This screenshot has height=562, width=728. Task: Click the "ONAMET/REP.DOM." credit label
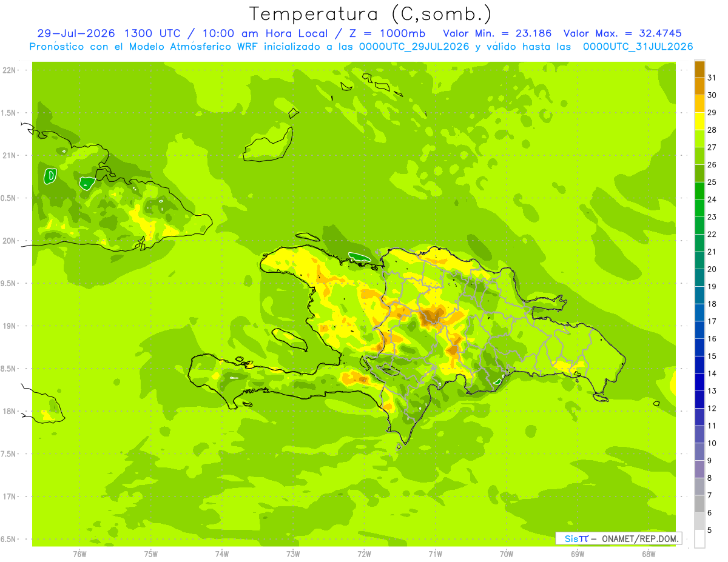click(641, 538)
